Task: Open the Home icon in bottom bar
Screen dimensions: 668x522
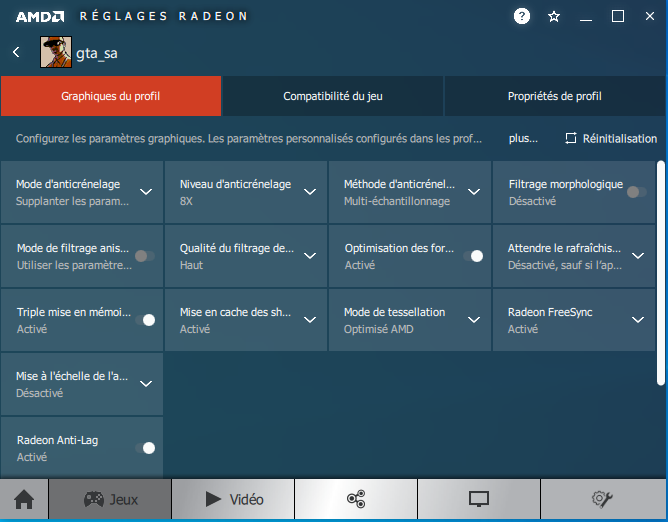Action: pyautogui.click(x=24, y=499)
